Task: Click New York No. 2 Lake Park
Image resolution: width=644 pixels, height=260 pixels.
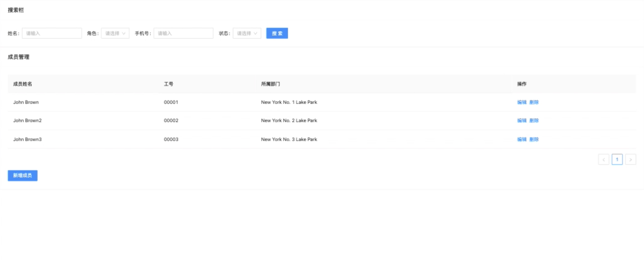Action: (x=289, y=120)
